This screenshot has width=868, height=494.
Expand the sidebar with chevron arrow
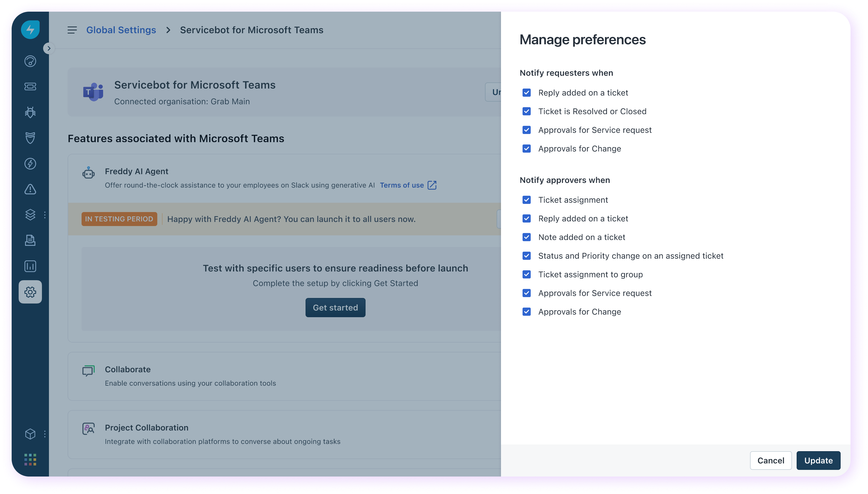(x=49, y=48)
